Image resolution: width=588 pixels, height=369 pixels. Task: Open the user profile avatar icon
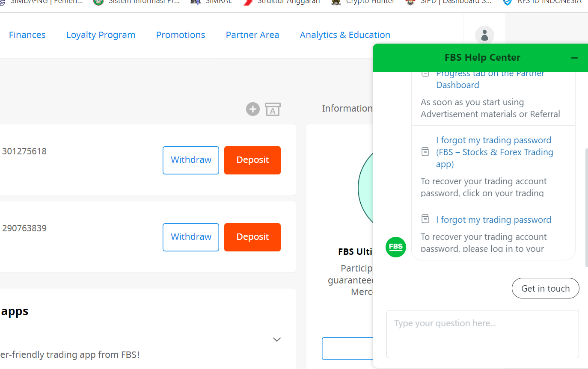pos(484,35)
